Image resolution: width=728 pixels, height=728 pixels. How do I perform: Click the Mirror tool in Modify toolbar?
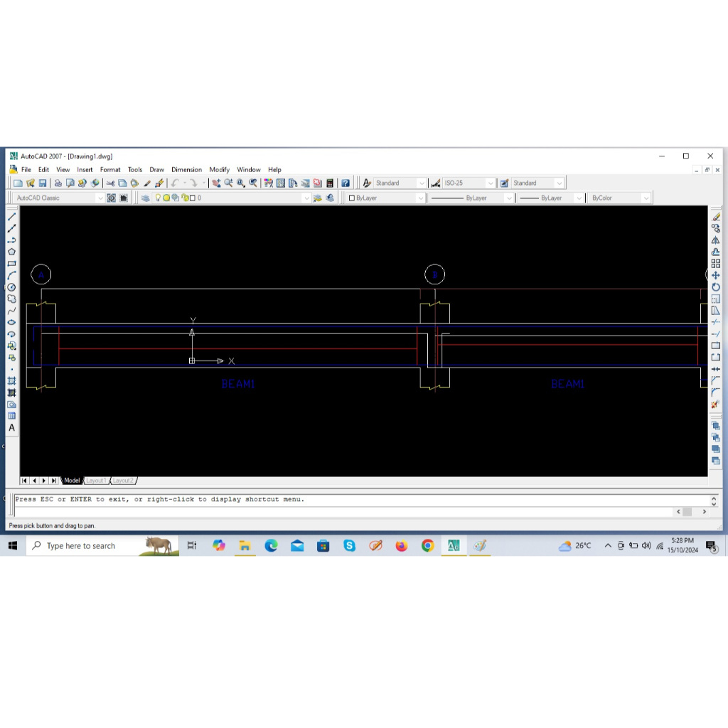click(x=715, y=240)
